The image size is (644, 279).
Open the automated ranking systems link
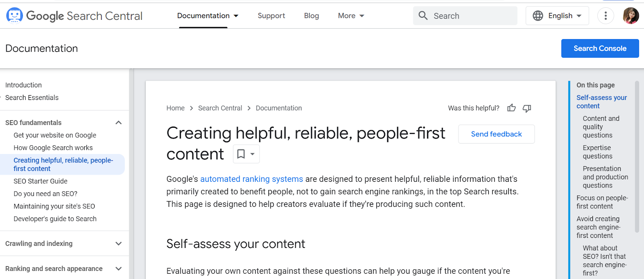(252, 179)
